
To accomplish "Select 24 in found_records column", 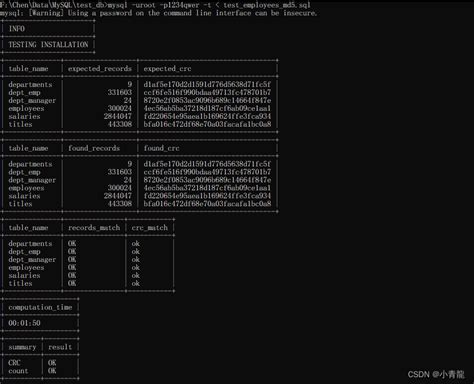I will point(128,180).
